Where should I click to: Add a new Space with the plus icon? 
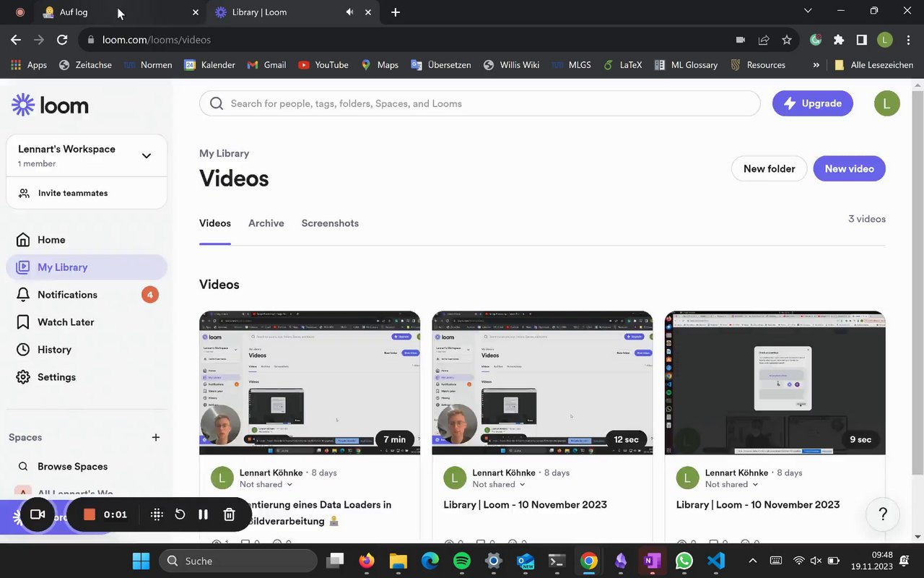tap(156, 437)
